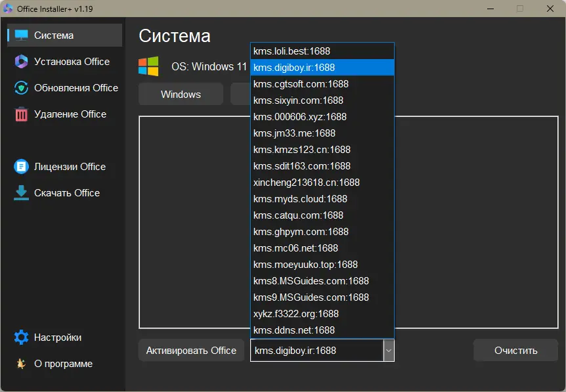Choose xincheng213618.cn:1688 server entry
Image resolution: width=566 pixels, height=392 pixels.
pyautogui.click(x=306, y=182)
